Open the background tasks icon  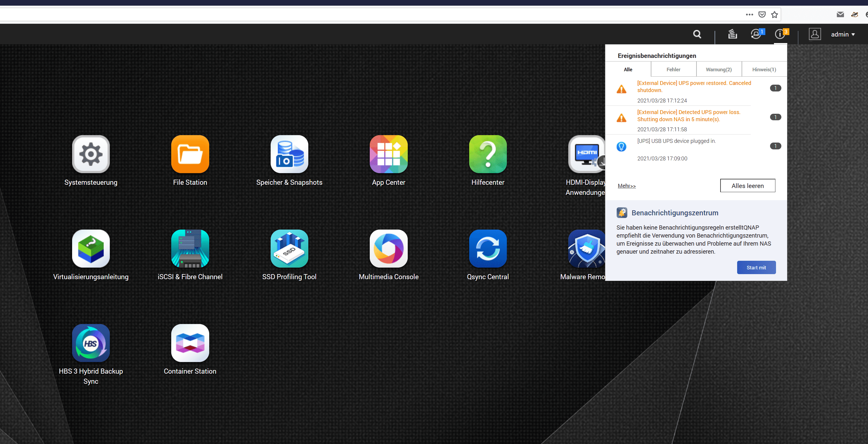(x=733, y=34)
